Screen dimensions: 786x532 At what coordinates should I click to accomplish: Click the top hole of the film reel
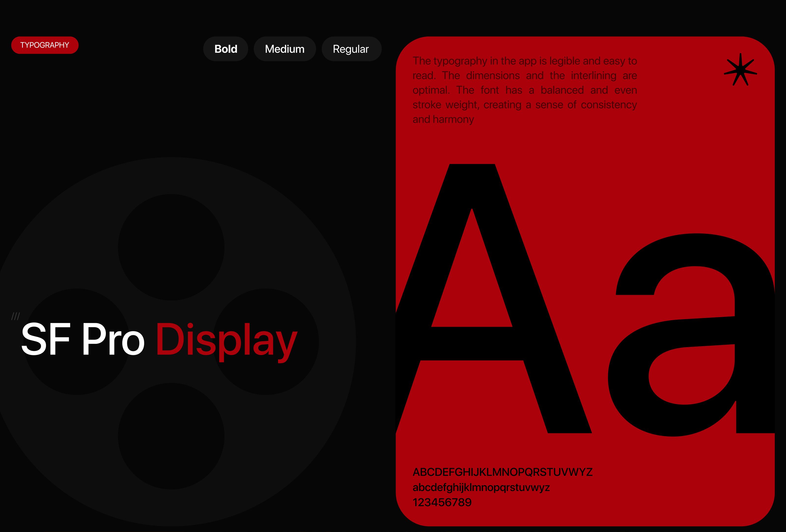tap(171, 247)
